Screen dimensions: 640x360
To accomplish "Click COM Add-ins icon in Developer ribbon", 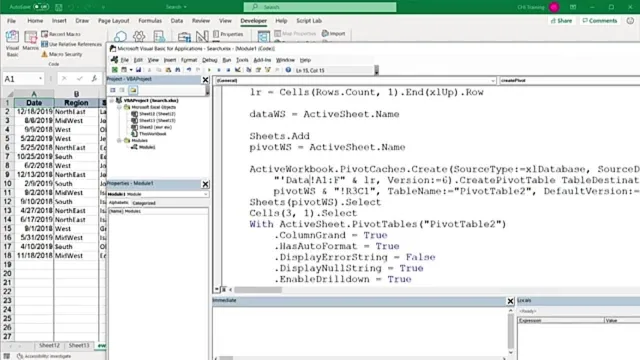I will click(159, 36).
